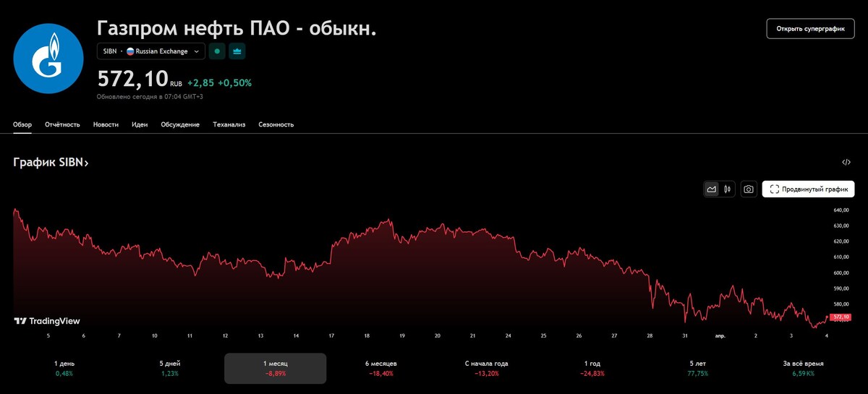Click the Открыть суперграфик button

810,29
